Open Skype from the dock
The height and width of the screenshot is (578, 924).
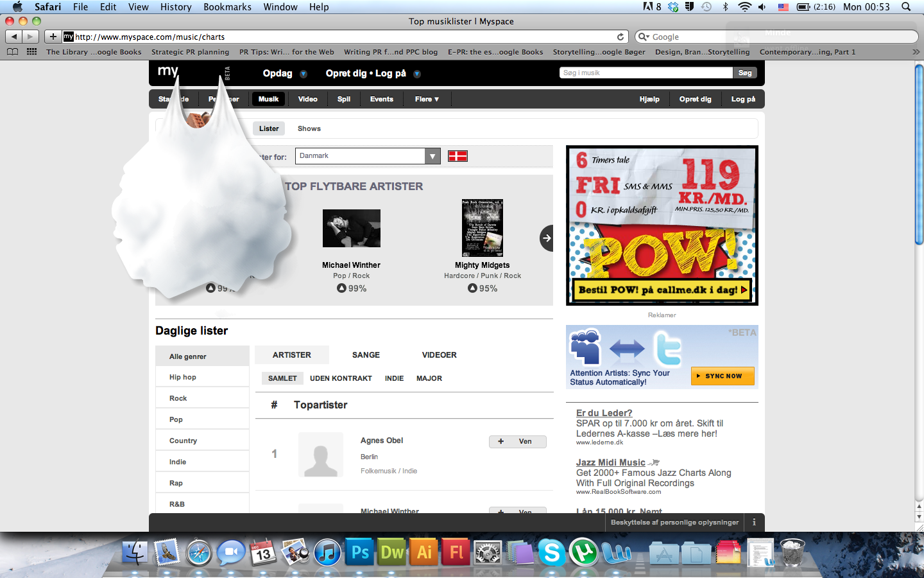click(x=552, y=552)
